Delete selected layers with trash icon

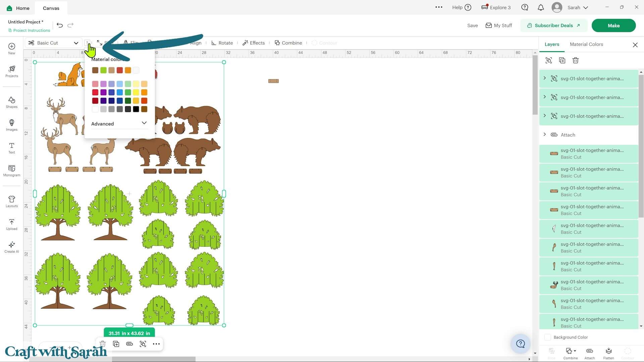(576, 60)
